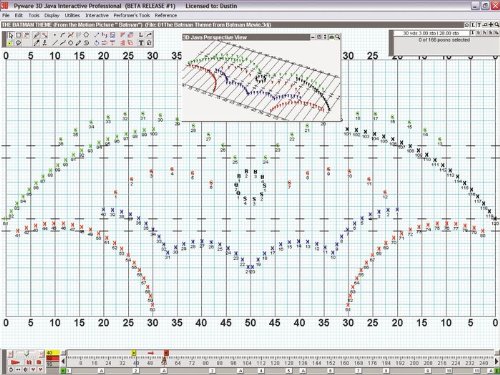
Task: Open the second dropdown arrow in the playback panel
Action: (40, 369)
